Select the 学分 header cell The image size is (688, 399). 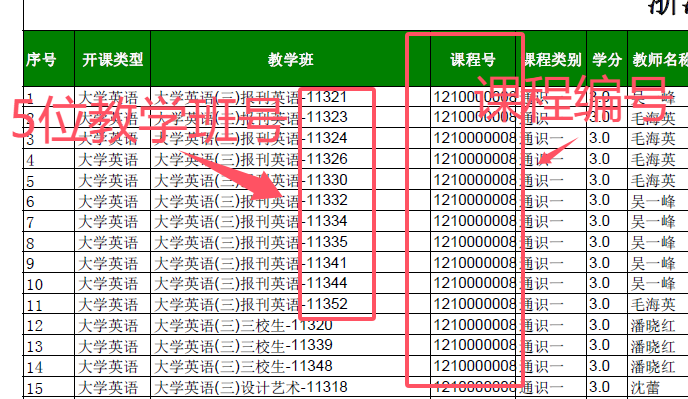607,59
